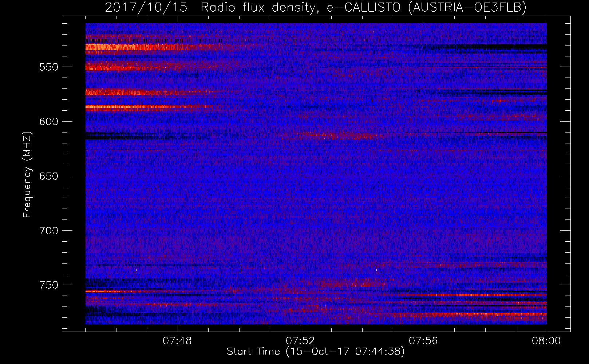Click the 08:00 time tick label
Viewport: 589px width, 364px height.
coord(546,341)
